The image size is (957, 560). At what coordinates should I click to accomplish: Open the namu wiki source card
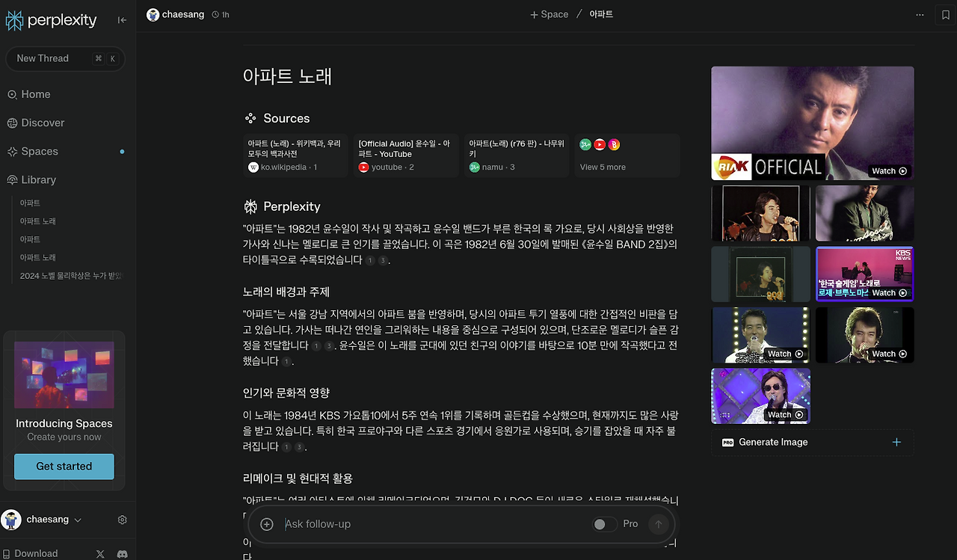tap(517, 155)
